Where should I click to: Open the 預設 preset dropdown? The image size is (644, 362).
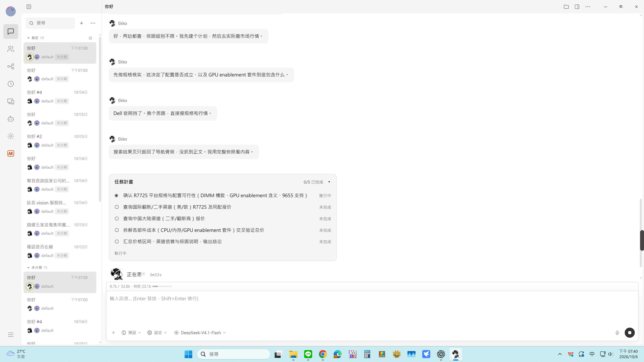click(x=131, y=332)
